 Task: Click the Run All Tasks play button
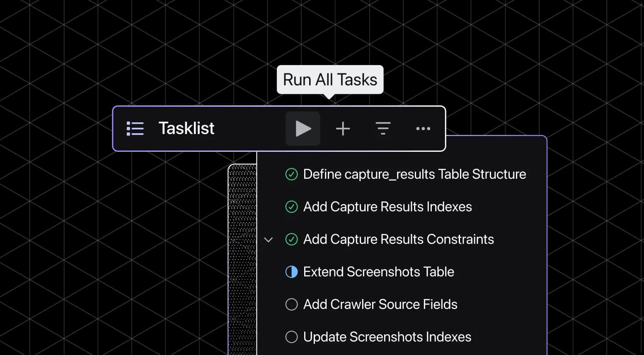tap(303, 129)
